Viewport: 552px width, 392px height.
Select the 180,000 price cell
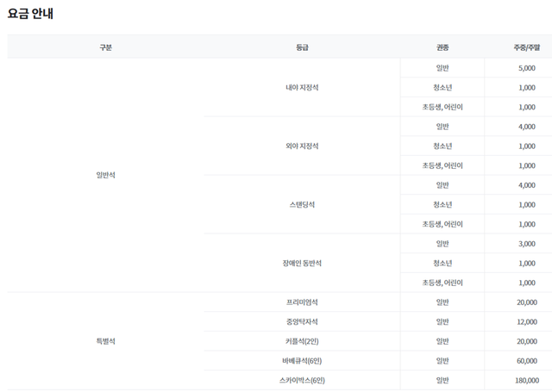click(x=525, y=380)
